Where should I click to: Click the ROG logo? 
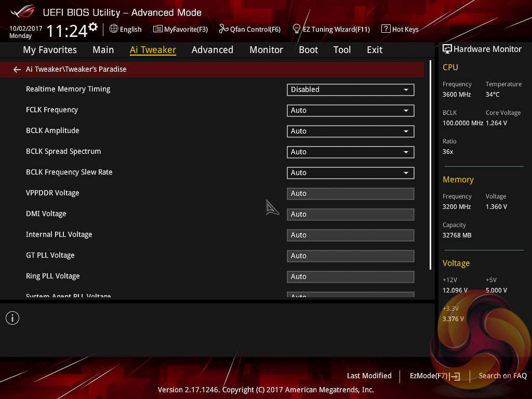[x=22, y=11]
